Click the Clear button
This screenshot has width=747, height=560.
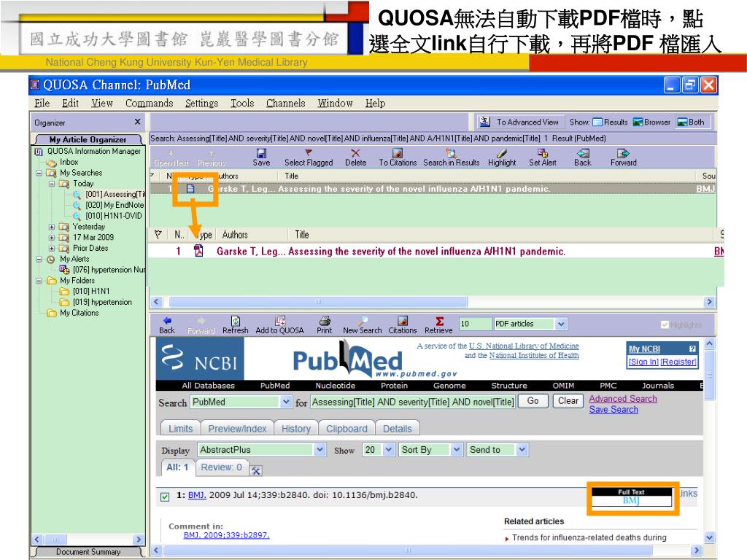pos(568,401)
